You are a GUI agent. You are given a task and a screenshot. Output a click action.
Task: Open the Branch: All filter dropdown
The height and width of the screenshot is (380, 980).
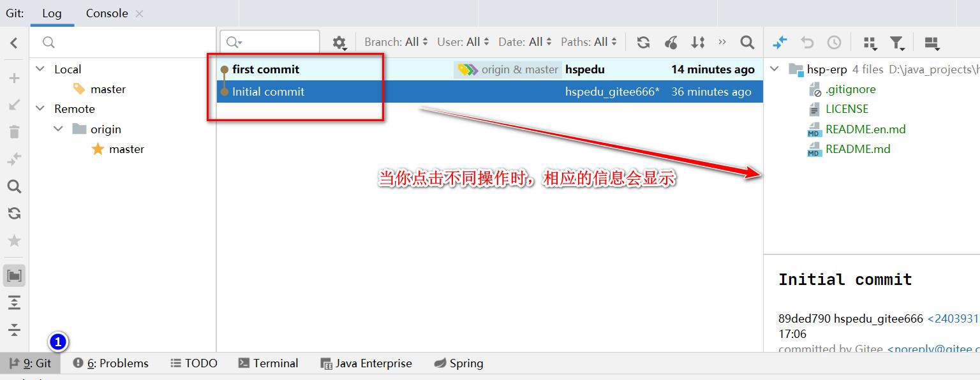click(x=396, y=42)
